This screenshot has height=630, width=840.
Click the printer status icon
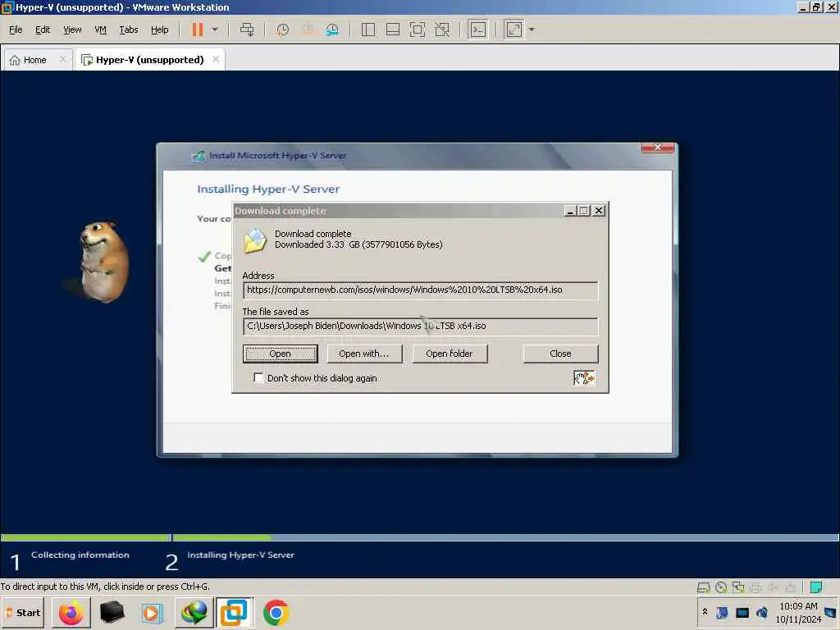(x=756, y=587)
